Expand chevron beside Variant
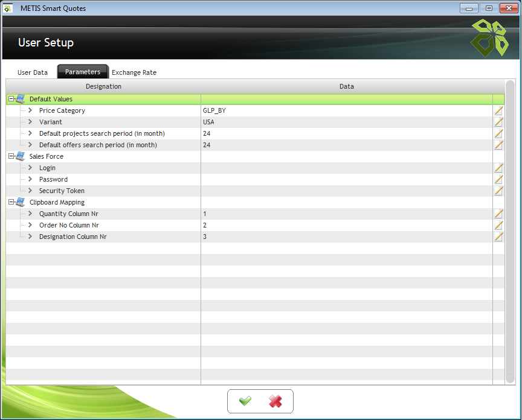The height and width of the screenshot is (420, 522). click(30, 122)
